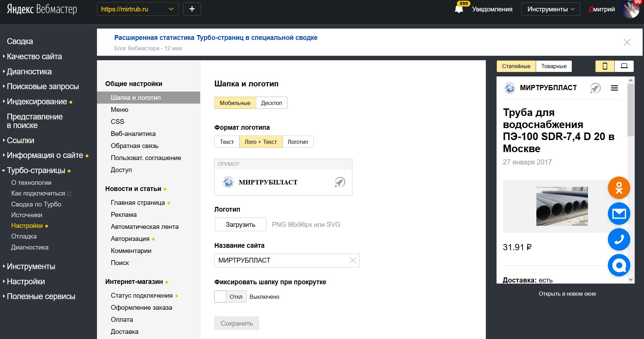Click the "Открыть в новом окне" link

[567, 294]
